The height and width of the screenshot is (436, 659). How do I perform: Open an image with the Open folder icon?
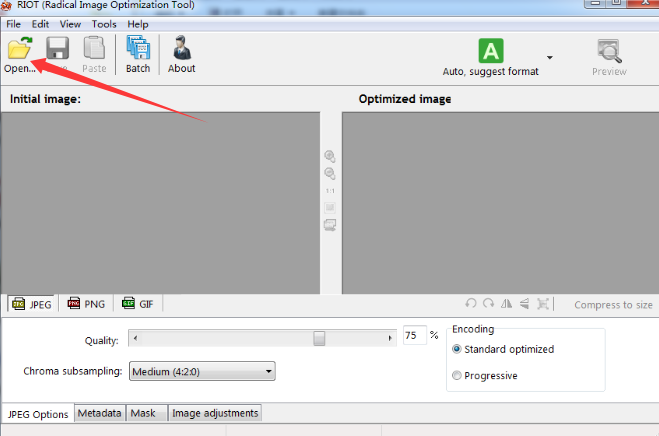tap(19, 48)
